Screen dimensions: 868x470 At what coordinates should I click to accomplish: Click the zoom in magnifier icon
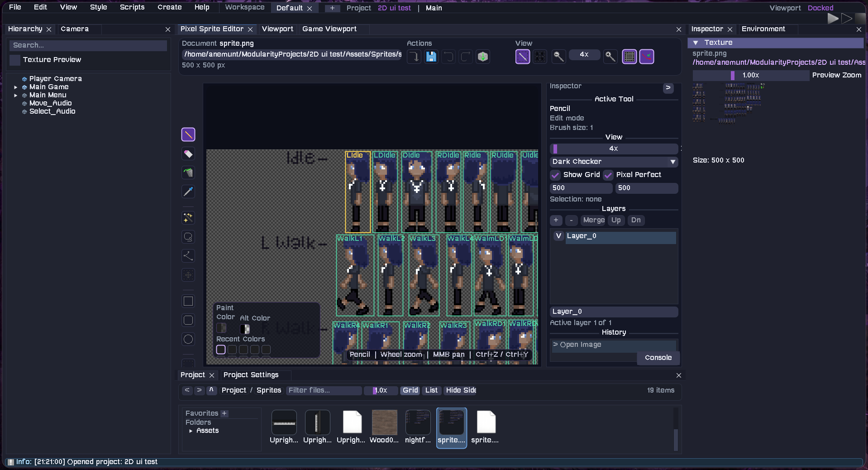(x=610, y=57)
